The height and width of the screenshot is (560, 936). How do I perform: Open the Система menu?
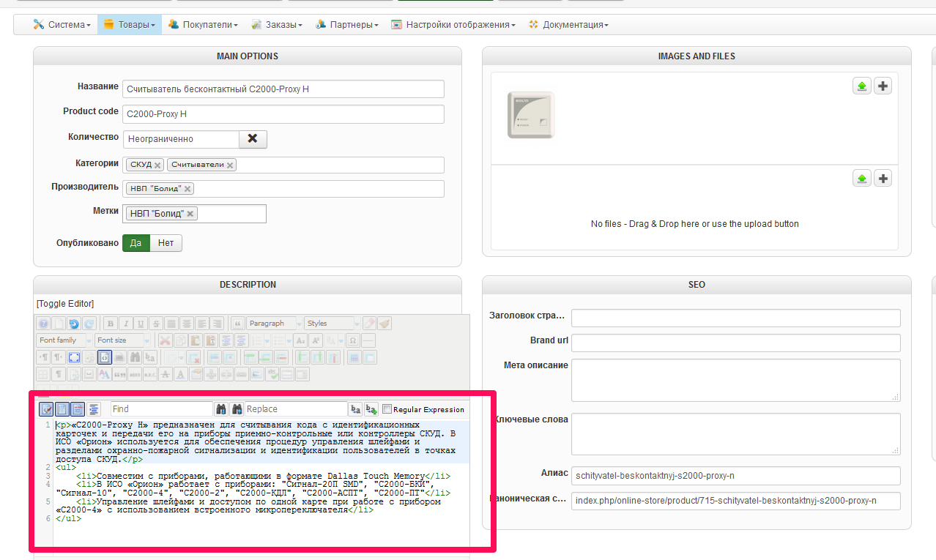(x=62, y=24)
